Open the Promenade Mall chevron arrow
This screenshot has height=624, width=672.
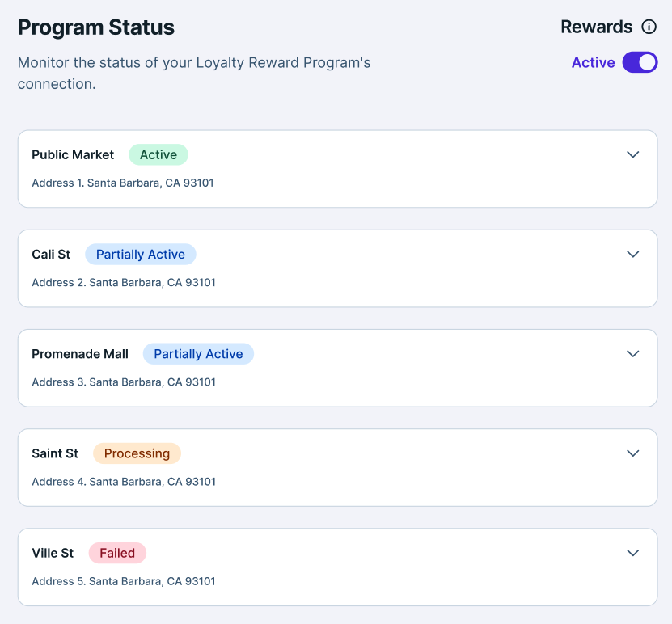tap(633, 353)
